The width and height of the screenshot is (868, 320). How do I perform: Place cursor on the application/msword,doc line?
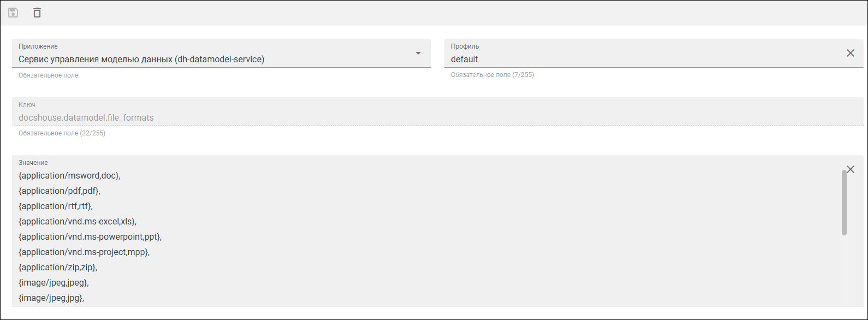(x=69, y=175)
